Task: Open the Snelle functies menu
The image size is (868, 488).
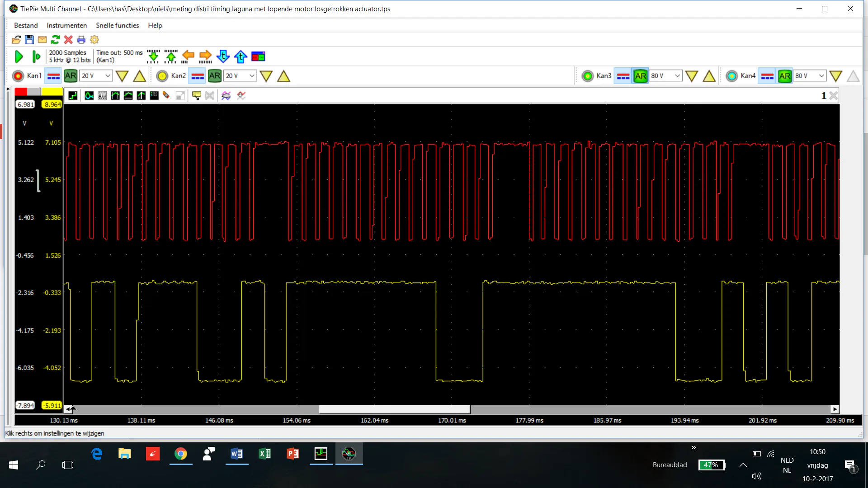Action: coord(117,25)
